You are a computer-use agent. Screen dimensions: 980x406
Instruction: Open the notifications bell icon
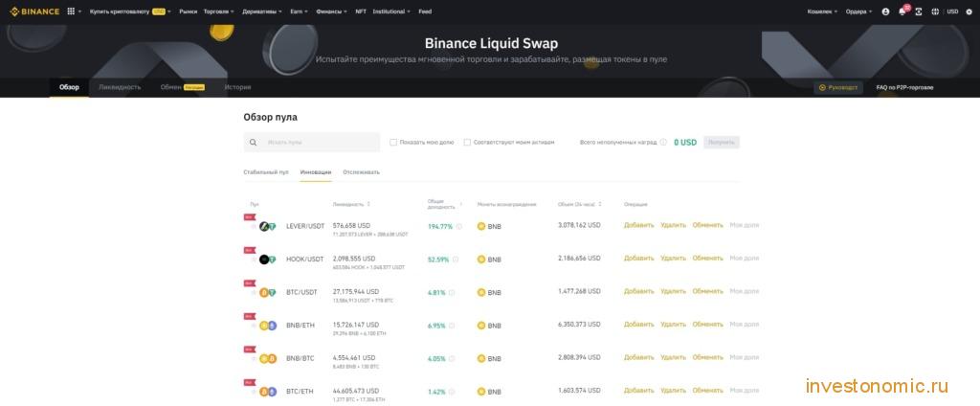(902, 11)
